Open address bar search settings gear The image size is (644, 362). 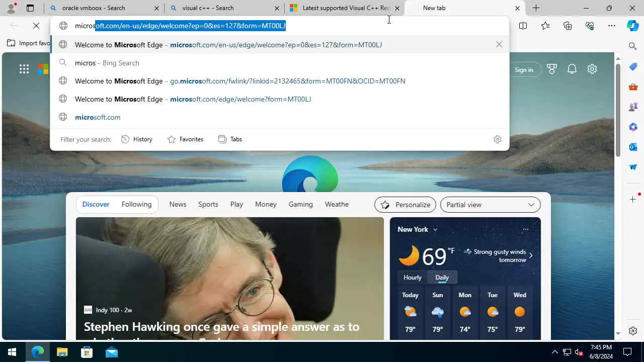click(x=498, y=139)
